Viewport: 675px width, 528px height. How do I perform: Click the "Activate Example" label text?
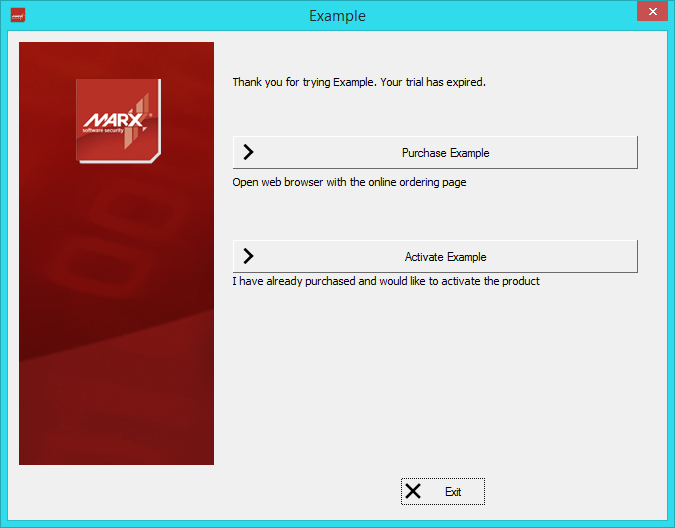point(445,257)
